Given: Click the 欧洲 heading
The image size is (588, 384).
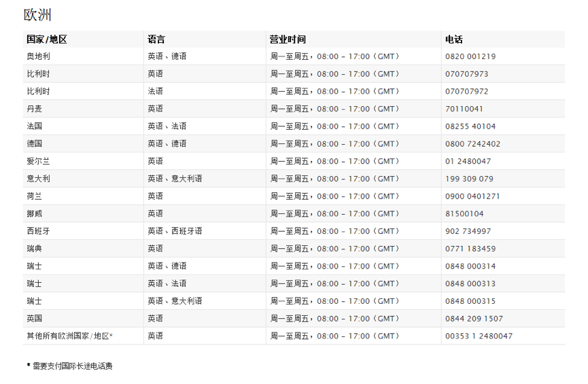Looking at the screenshot, I should pos(37,15).
